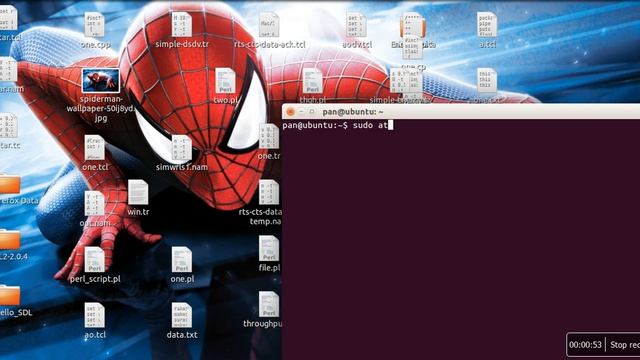Select the data.txt file icon
The height and width of the screenshot is (360, 640).
pos(182,315)
